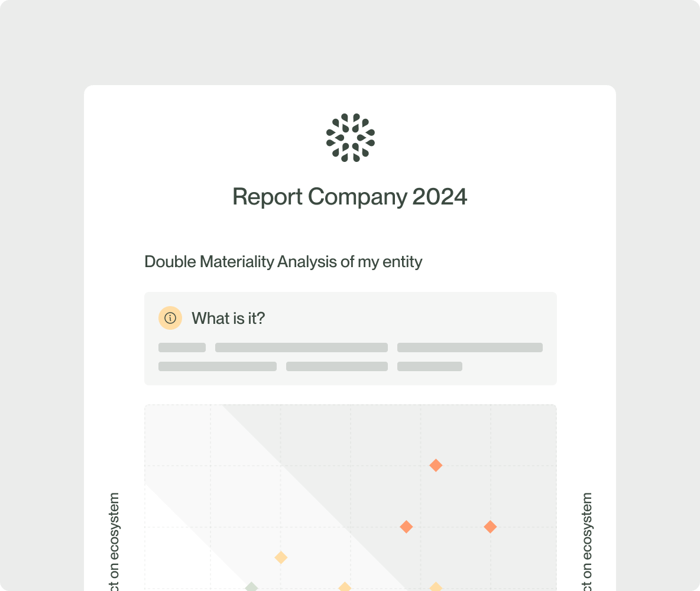The image size is (700, 591).
Task: Click the snowflake-shaped company logo
Action: tap(351, 138)
